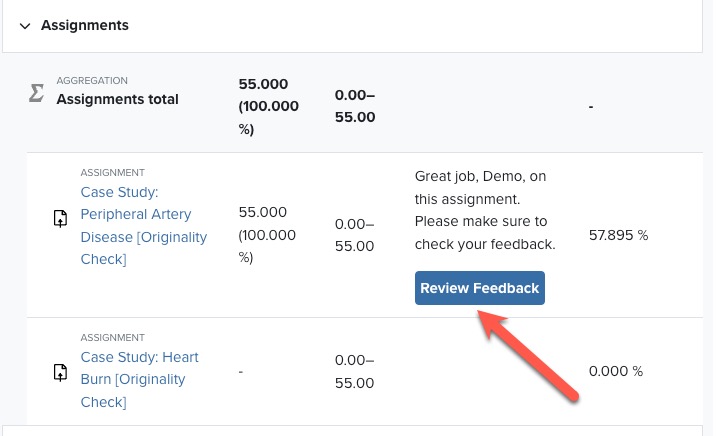718x436 pixels.
Task: Open the Review Feedback button
Action: coord(480,288)
